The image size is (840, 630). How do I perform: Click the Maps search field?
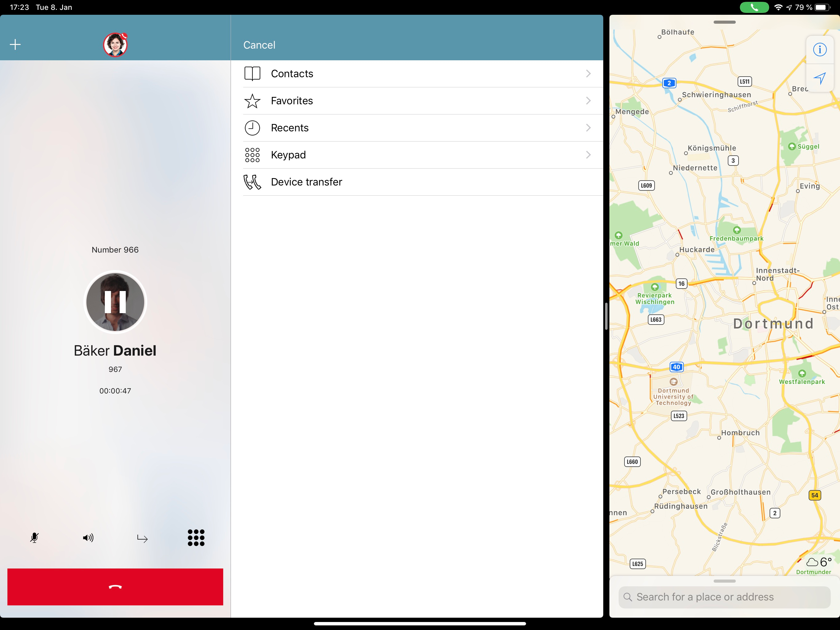click(x=724, y=597)
